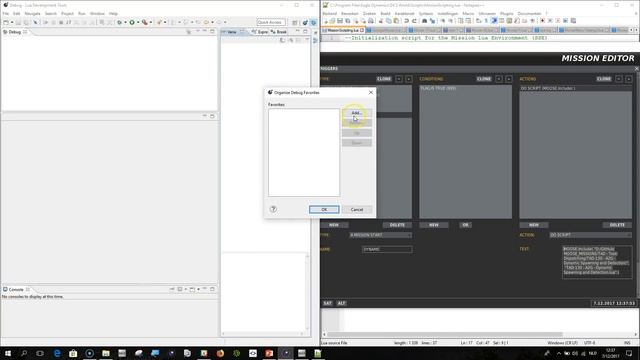The image size is (640, 360).
Task: Click the Open Perspective icon beside Quick Access
Action: pyautogui.click(x=295, y=22)
